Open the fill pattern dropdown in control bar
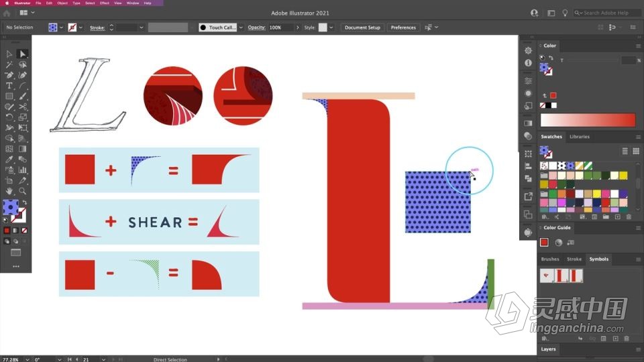Viewport: 644px width, 362px height. coord(61,27)
